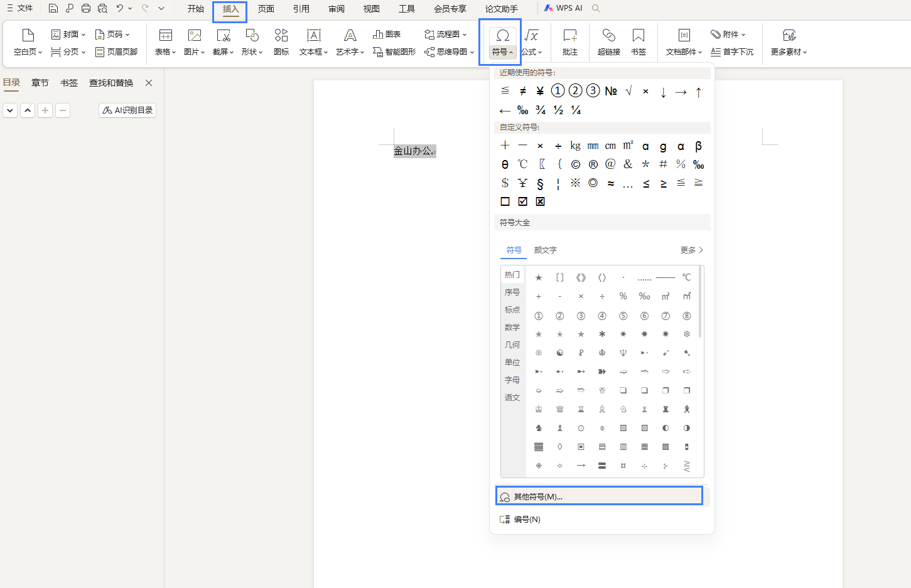911x588 pixels.
Task: Expand the 分页 page break dropdown
Action: pyautogui.click(x=83, y=52)
